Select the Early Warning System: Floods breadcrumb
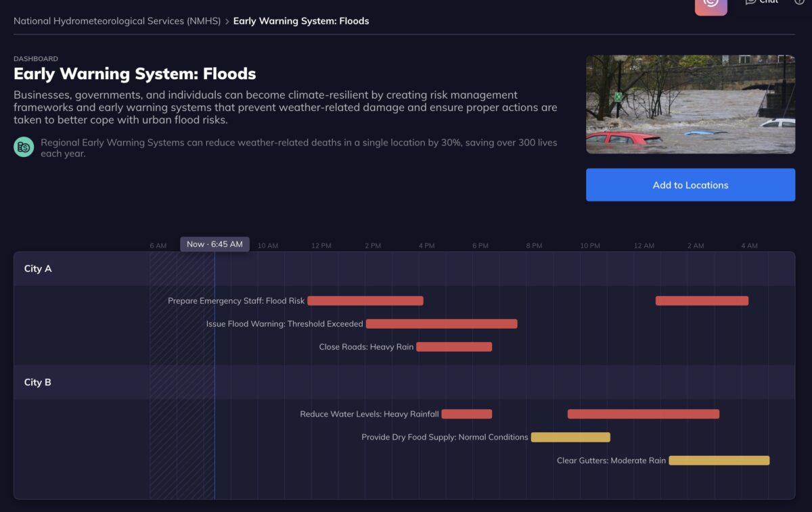 (301, 21)
